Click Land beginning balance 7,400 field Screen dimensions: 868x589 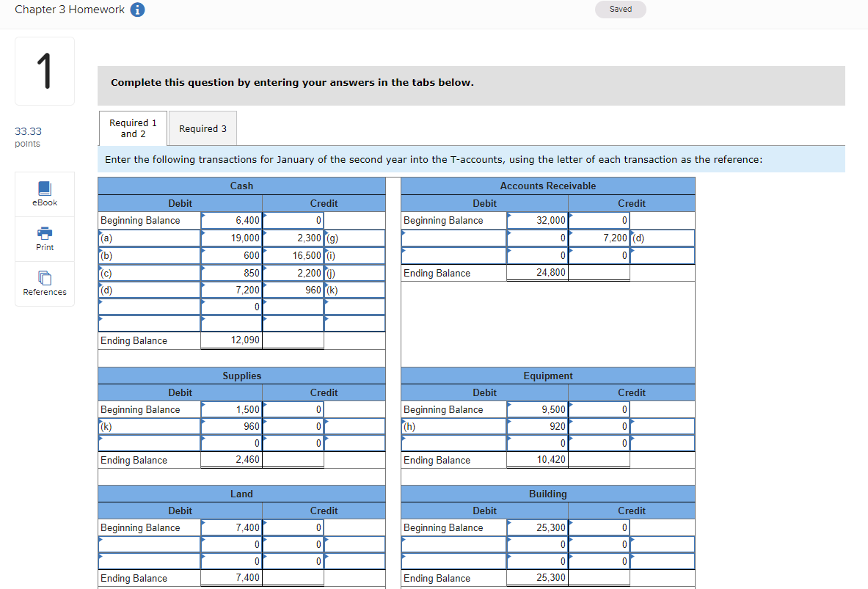tap(231, 528)
